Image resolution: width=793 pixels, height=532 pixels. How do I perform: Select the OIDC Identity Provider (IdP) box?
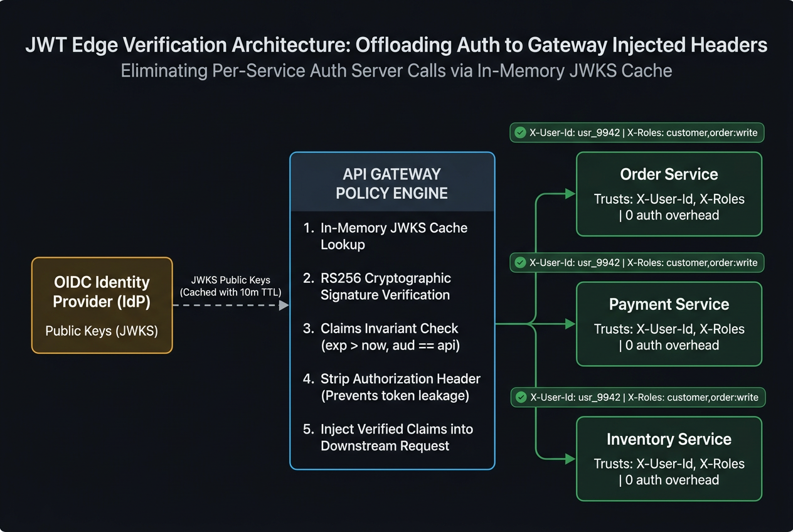(102, 306)
